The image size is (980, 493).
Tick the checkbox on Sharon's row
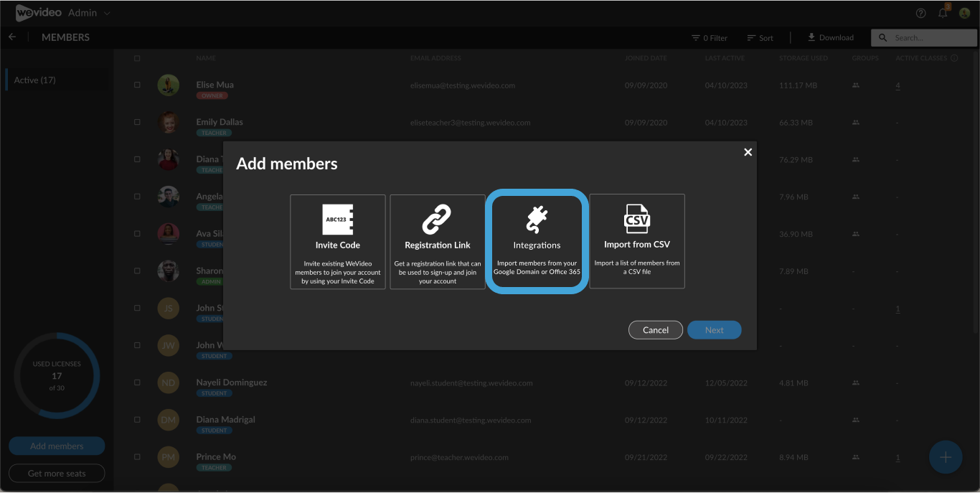137,271
